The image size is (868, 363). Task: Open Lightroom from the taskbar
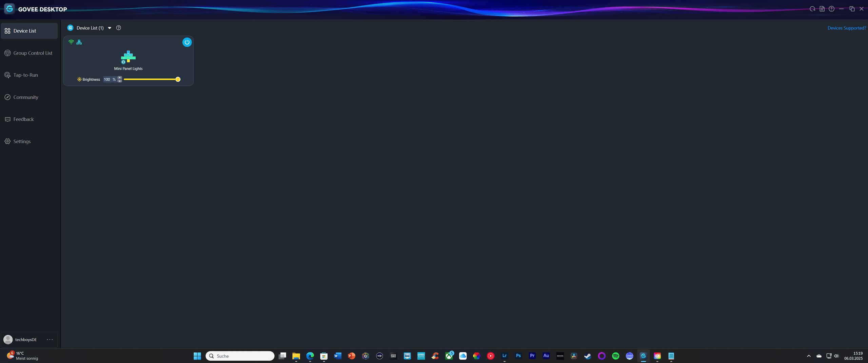point(505,356)
